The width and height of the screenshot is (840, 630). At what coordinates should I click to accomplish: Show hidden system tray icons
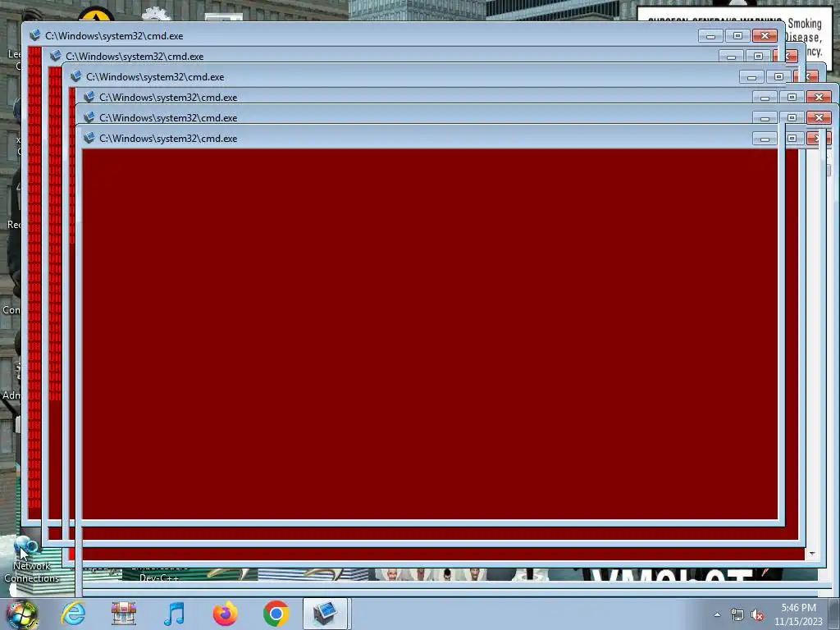717,614
